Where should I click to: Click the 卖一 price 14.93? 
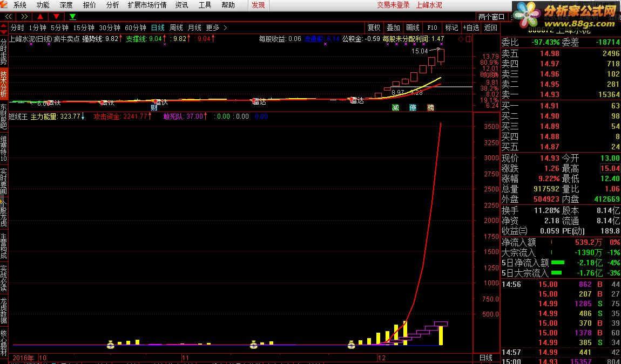(550, 94)
